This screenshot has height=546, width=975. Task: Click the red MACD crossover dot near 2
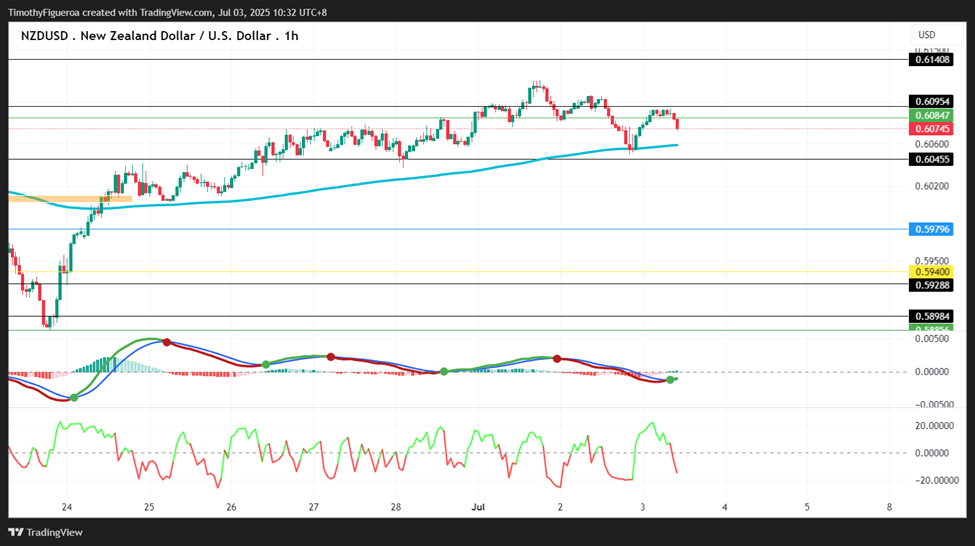[557, 359]
